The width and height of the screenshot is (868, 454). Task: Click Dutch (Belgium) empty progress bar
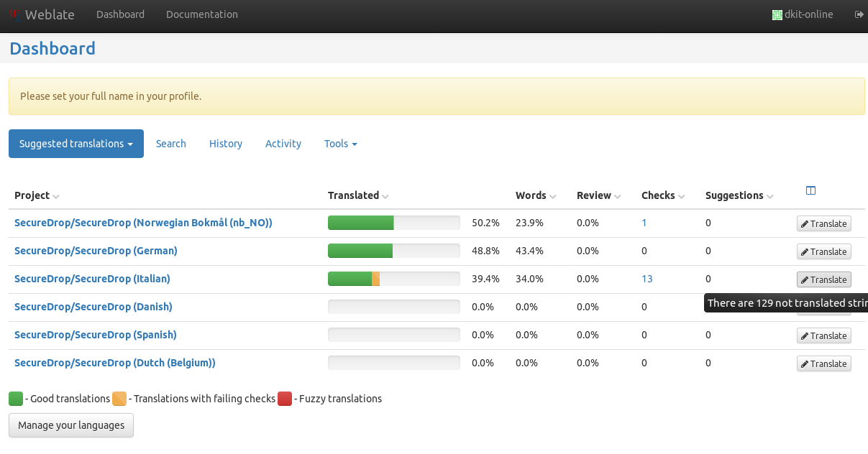point(394,363)
